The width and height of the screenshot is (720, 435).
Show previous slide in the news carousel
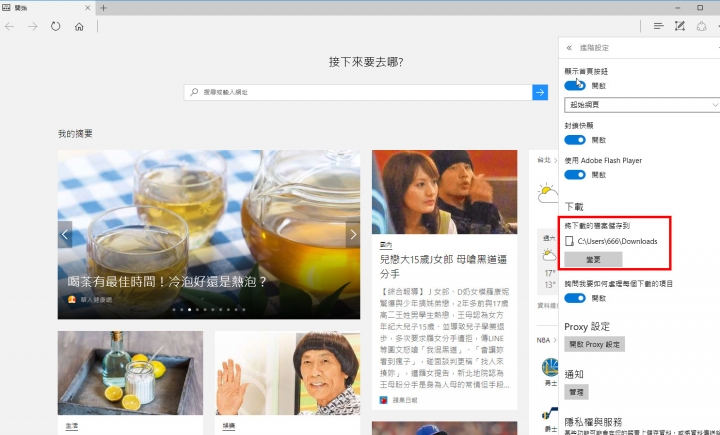click(65, 234)
